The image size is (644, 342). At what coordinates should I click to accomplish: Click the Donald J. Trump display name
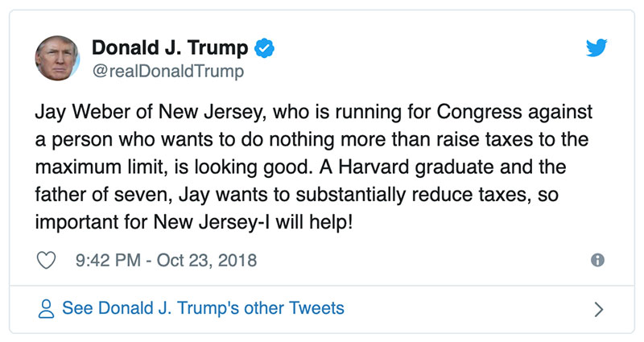click(x=171, y=48)
